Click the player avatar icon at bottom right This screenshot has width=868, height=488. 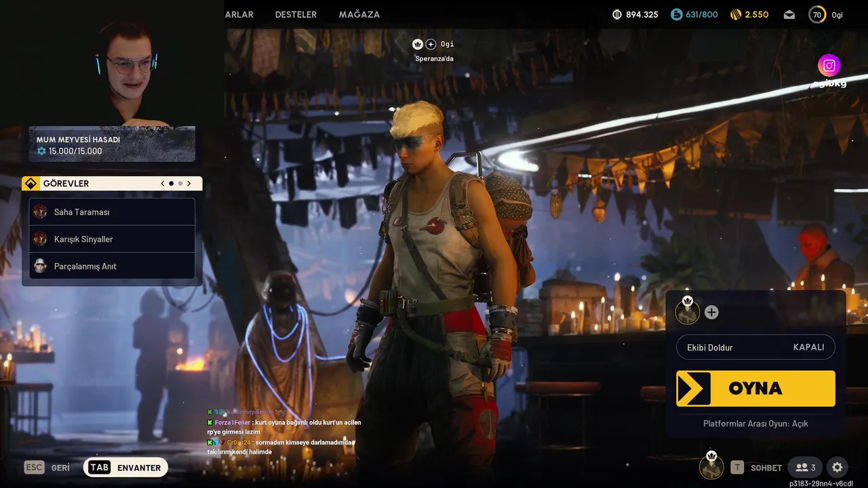point(711,466)
